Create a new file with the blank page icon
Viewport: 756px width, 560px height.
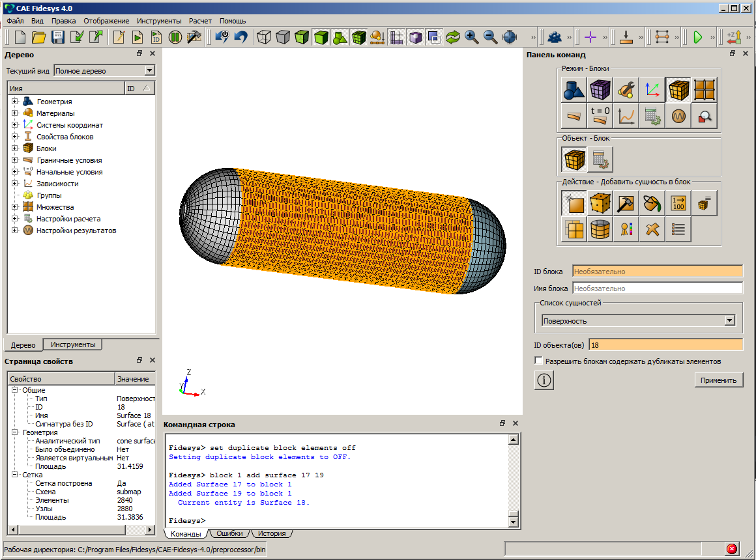20,37
